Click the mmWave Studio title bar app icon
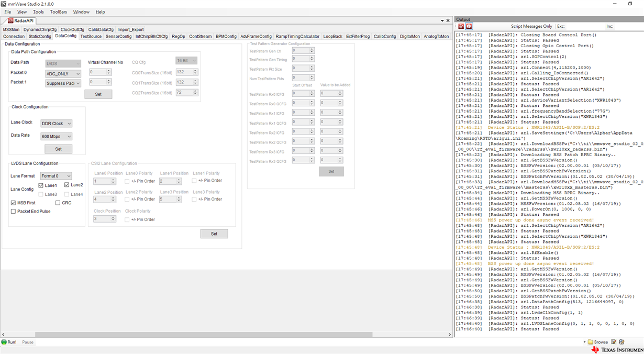Image resolution: width=644 pixels, height=354 pixels. click(x=4, y=4)
